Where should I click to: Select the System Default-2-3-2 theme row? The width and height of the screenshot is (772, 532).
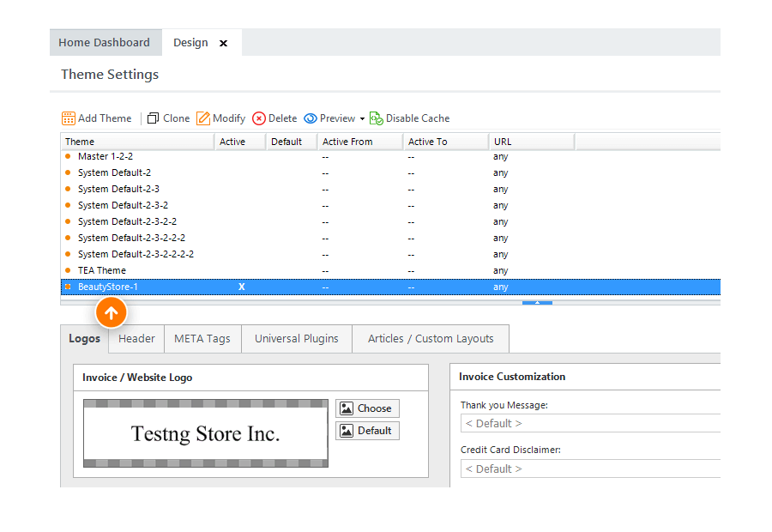click(x=390, y=205)
